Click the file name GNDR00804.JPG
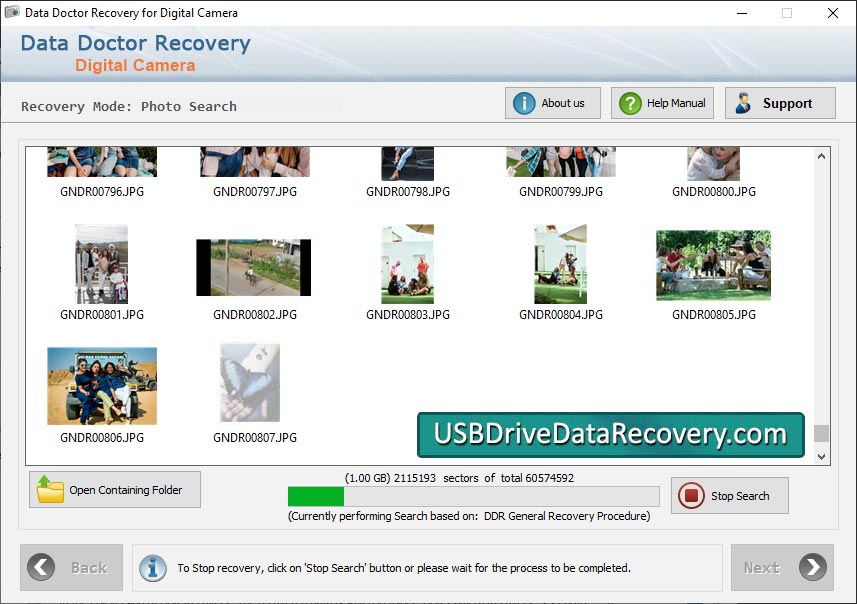Image resolution: width=857 pixels, height=604 pixels. 561,315
